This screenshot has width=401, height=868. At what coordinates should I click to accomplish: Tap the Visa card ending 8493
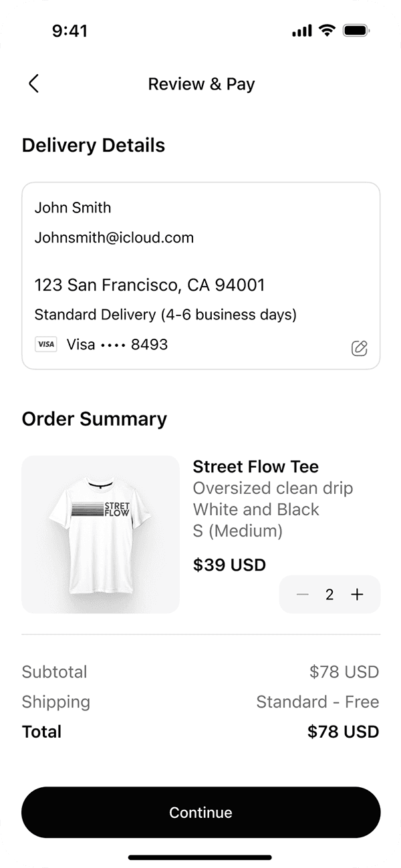[x=117, y=345]
